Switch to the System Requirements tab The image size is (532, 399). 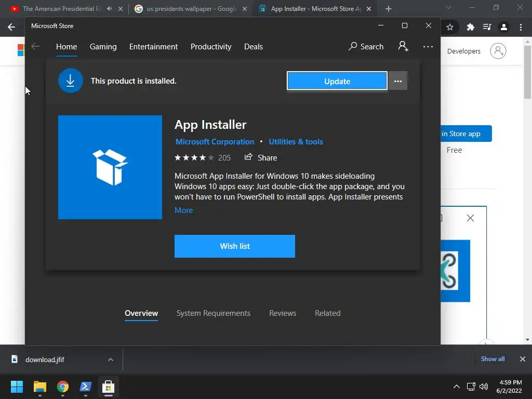pos(214,313)
